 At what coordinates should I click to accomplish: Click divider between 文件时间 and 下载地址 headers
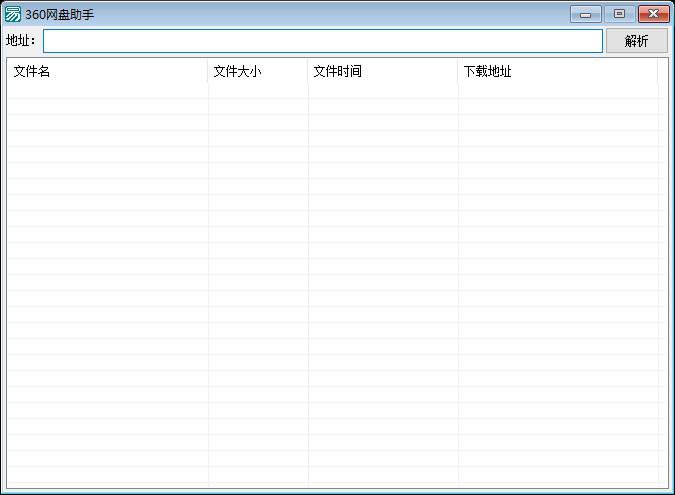tap(458, 72)
